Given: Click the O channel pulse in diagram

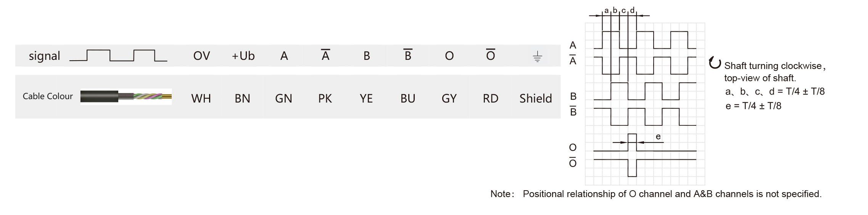Looking at the screenshot, I should tap(632, 143).
